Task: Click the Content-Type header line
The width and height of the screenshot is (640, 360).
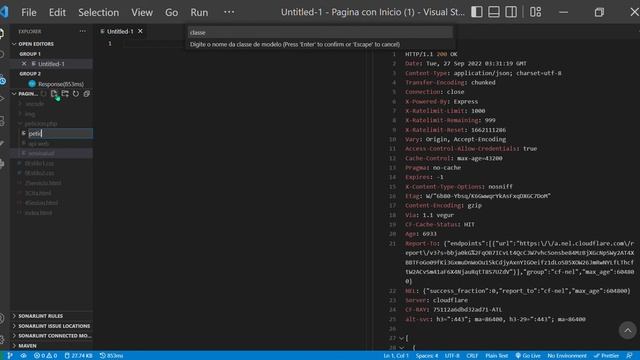Action: tap(483, 73)
